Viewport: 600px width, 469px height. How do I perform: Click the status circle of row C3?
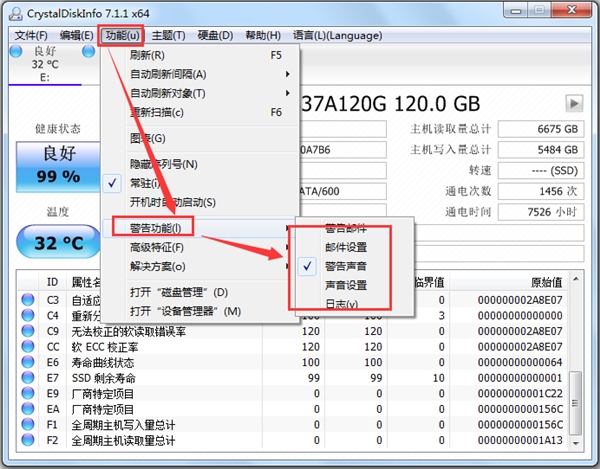point(28,300)
